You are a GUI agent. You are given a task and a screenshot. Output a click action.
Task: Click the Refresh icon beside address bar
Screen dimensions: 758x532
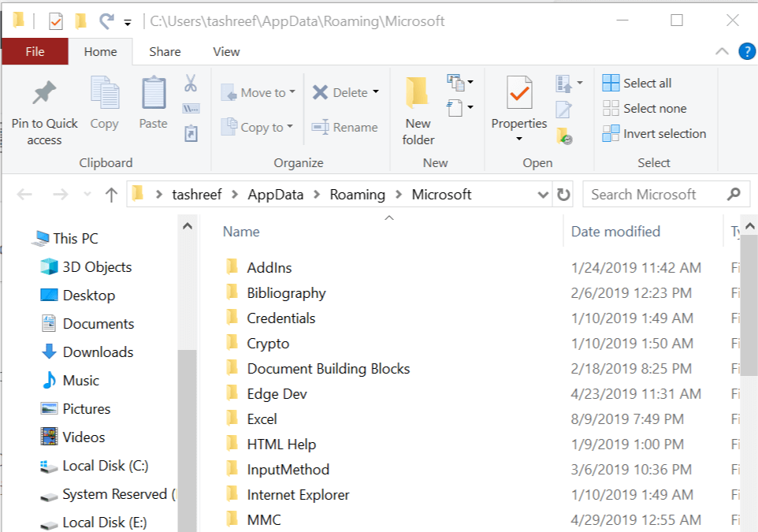coord(563,195)
